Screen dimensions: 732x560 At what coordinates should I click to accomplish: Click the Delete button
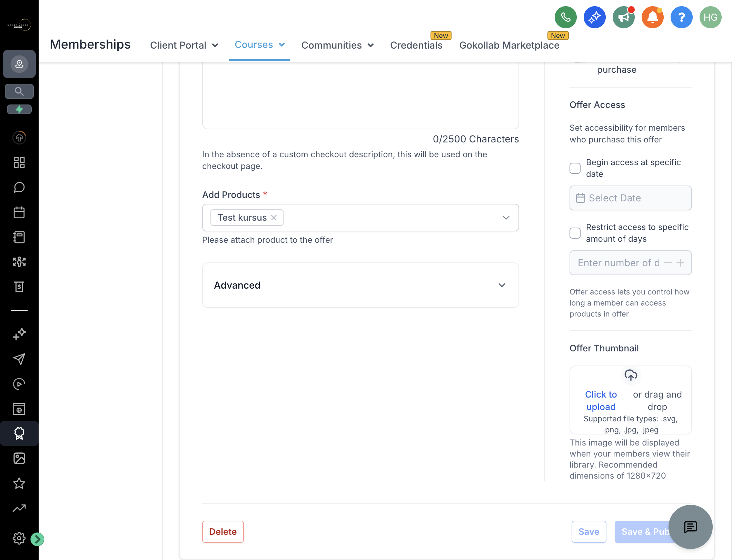[223, 532]
